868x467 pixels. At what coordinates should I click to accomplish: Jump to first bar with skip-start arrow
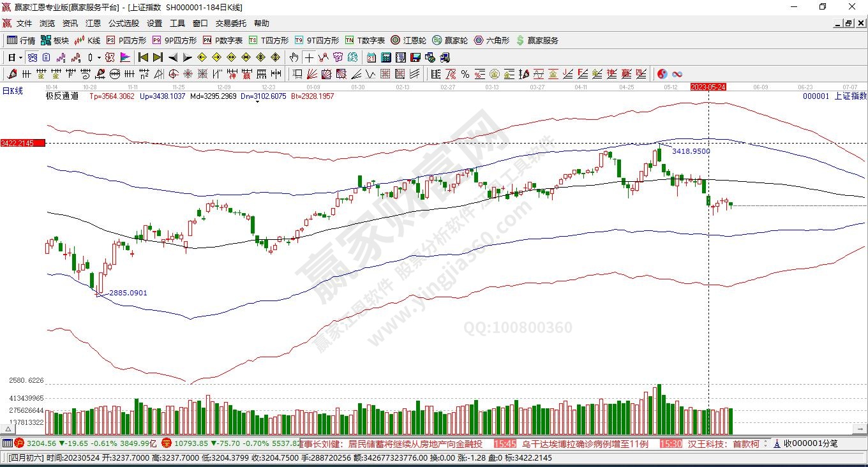pos(143,57)
